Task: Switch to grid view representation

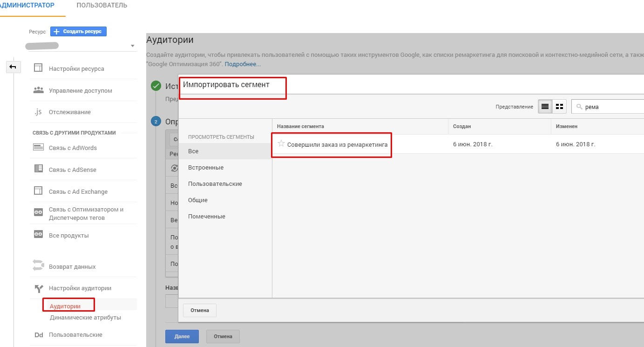Action: [x=559, y=107]
